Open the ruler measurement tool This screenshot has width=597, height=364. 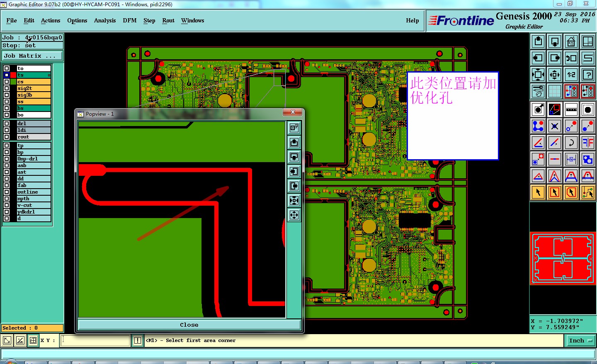(x=571, y=109)
